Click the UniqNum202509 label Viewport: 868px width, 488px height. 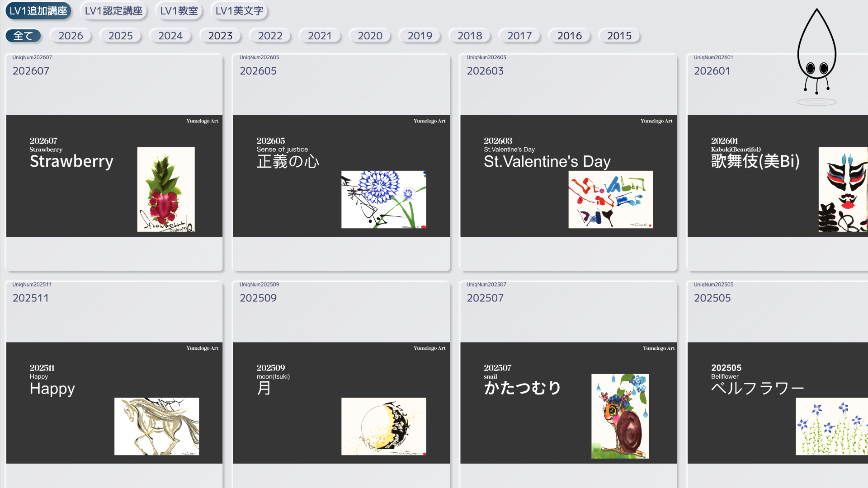click(x=259, y=285)
